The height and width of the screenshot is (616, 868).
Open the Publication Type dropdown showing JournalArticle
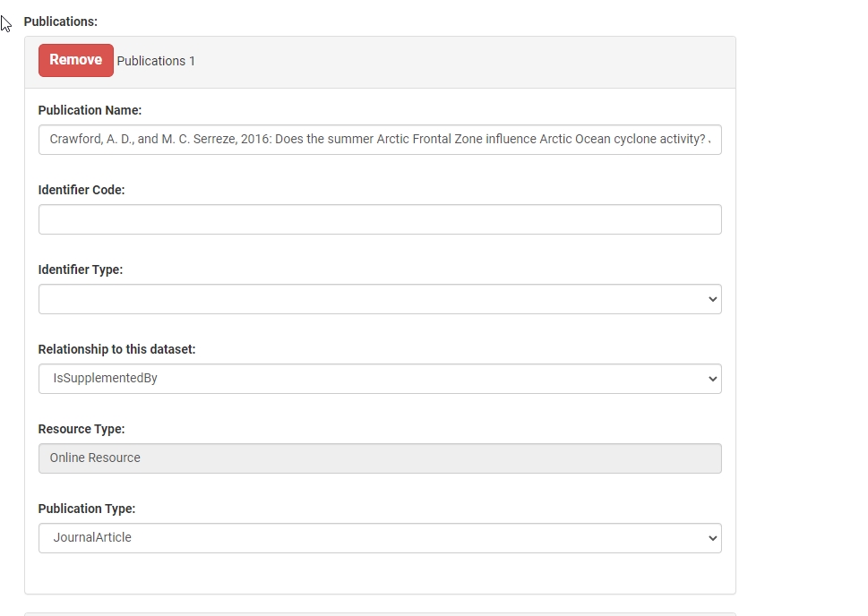[x=380, y=538]
